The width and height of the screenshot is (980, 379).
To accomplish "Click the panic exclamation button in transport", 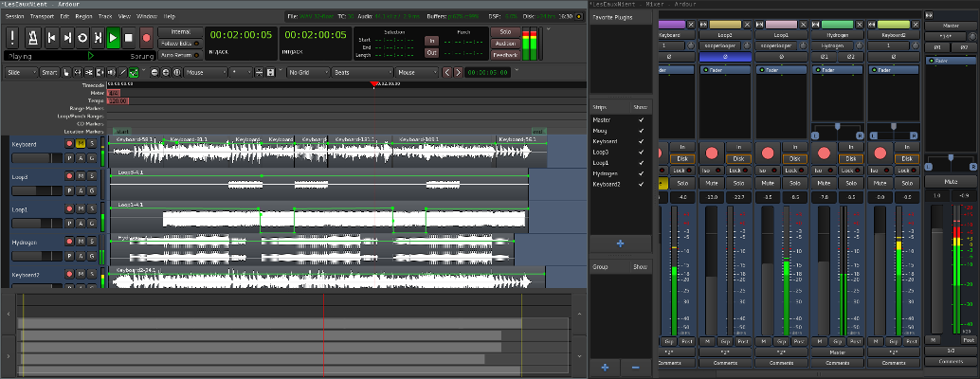I will pos(13,38).
